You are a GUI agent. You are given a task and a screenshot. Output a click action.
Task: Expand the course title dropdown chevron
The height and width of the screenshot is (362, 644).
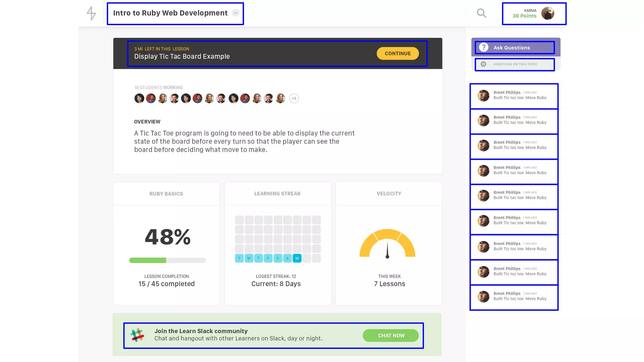point(236,13)
